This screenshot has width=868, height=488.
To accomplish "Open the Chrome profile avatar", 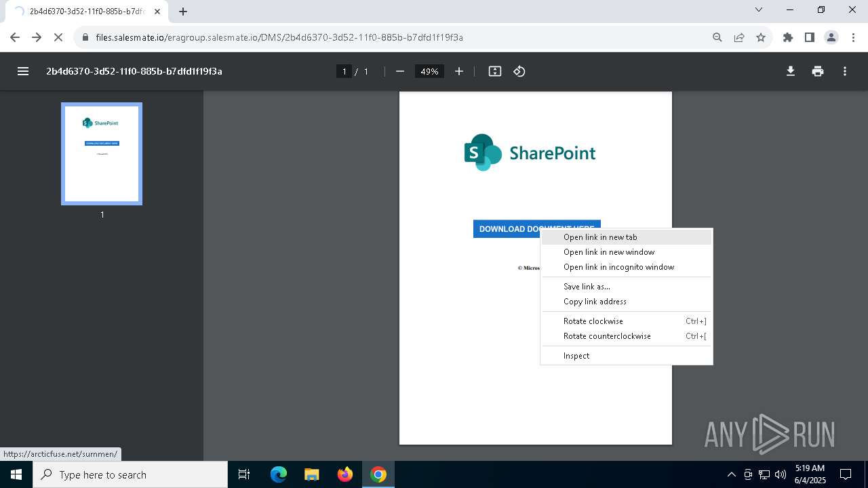I will (x=831, y=37).
